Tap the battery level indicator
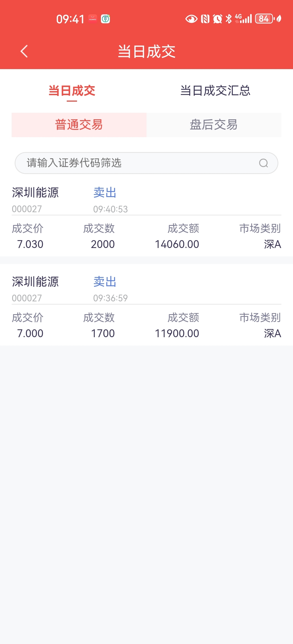The image size is (293, 644). click(264, 19)
